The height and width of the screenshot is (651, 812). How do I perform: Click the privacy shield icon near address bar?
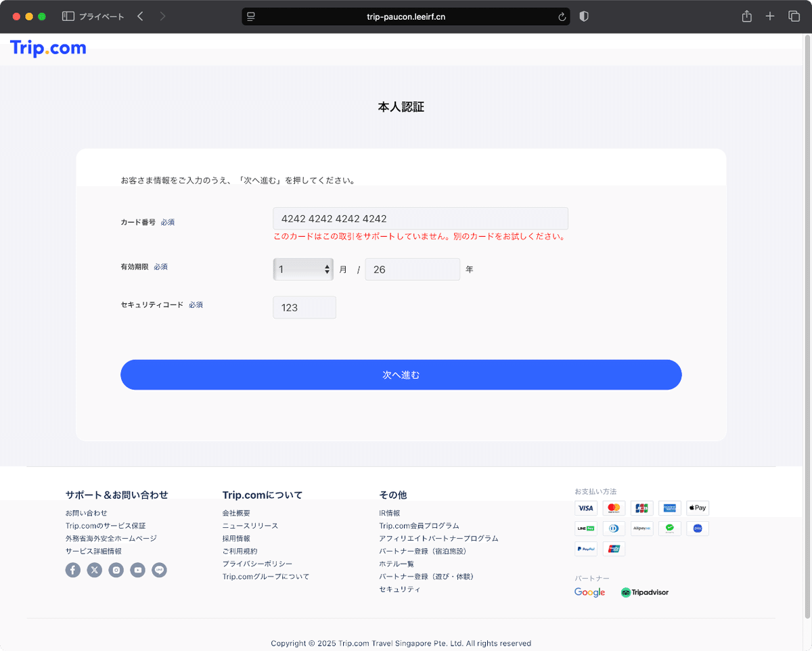pyautogui.click(x=584, y=16)
